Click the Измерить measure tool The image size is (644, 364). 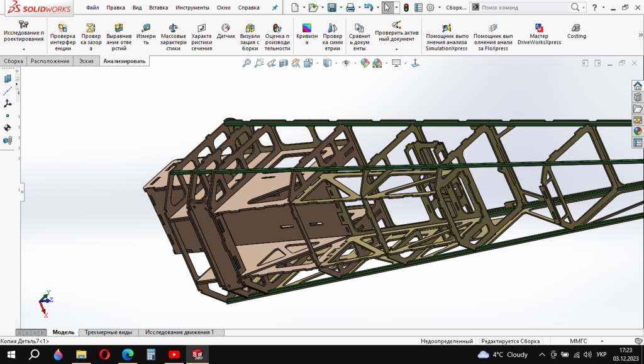146,33
